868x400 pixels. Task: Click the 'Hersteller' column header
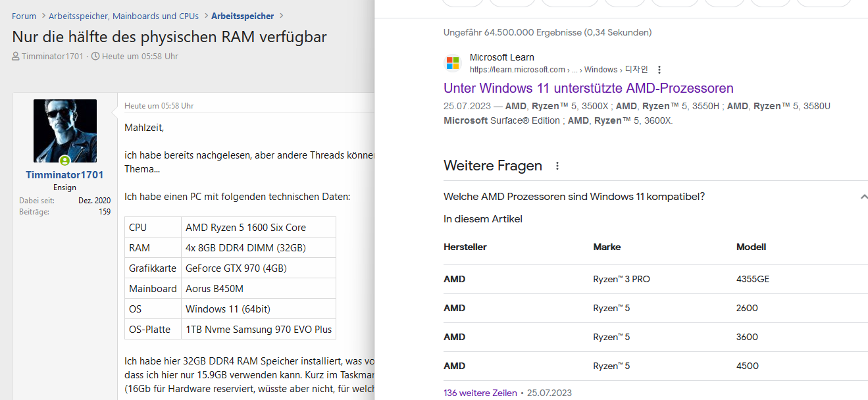pos(465,247)
